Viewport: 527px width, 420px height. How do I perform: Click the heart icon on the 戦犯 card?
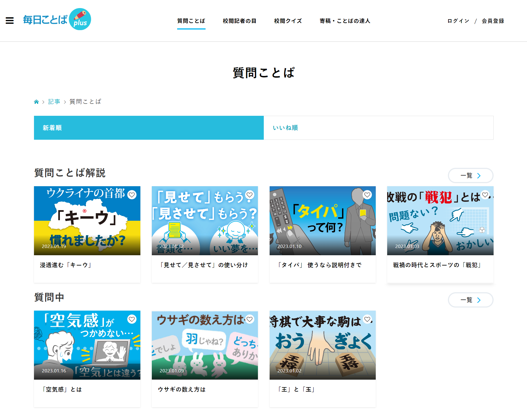click(x=485, y=195)
